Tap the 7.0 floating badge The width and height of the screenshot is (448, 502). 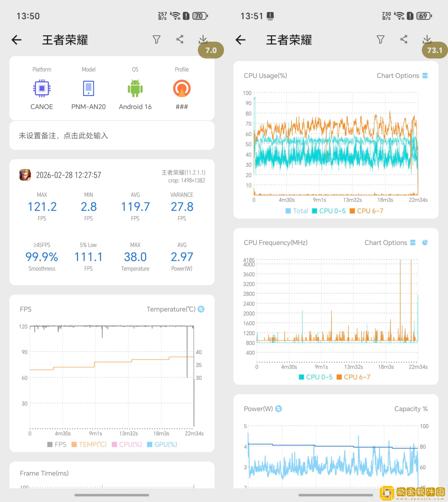pos(211,50)
